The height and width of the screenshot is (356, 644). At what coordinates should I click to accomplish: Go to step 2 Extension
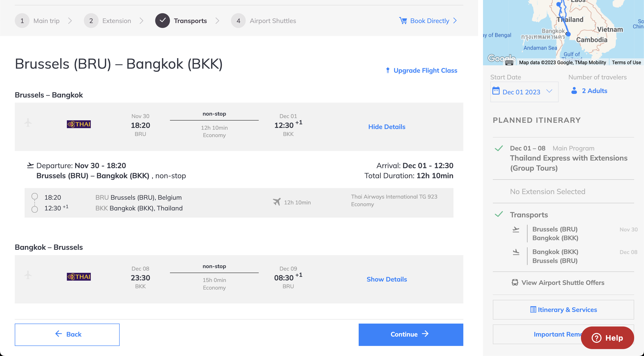click(108, 21)
